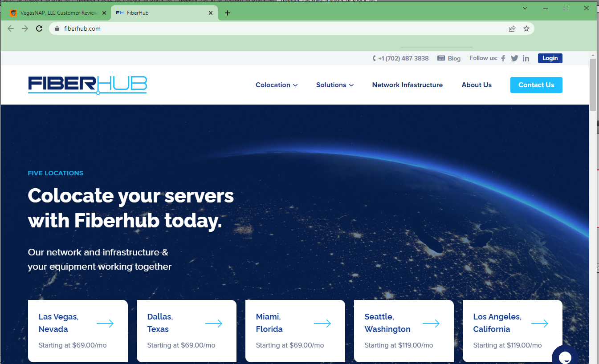Maximize the browser window

click(x=566, y=8)
